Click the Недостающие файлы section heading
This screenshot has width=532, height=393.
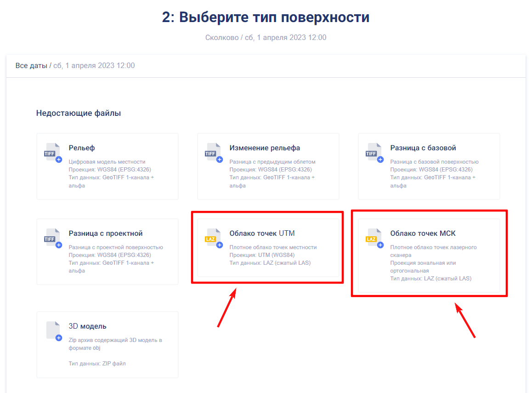point(79,113)
